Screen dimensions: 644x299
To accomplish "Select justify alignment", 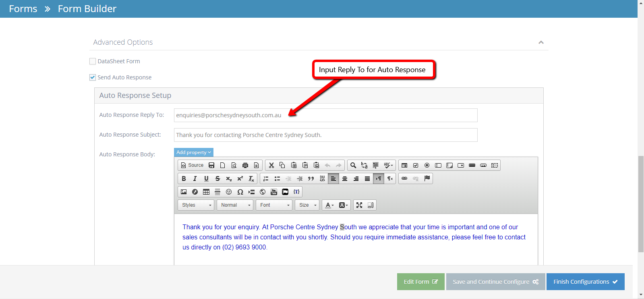I will point(367,179).
